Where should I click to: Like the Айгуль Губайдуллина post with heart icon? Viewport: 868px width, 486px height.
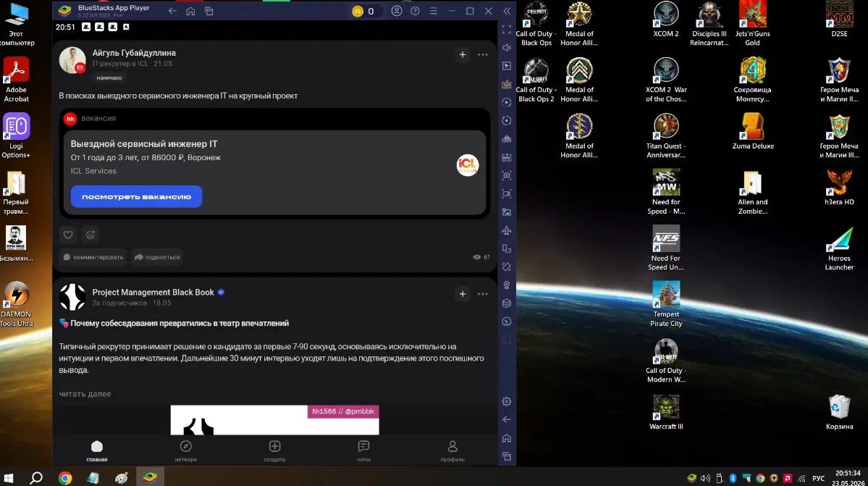[x=68, y=235]
